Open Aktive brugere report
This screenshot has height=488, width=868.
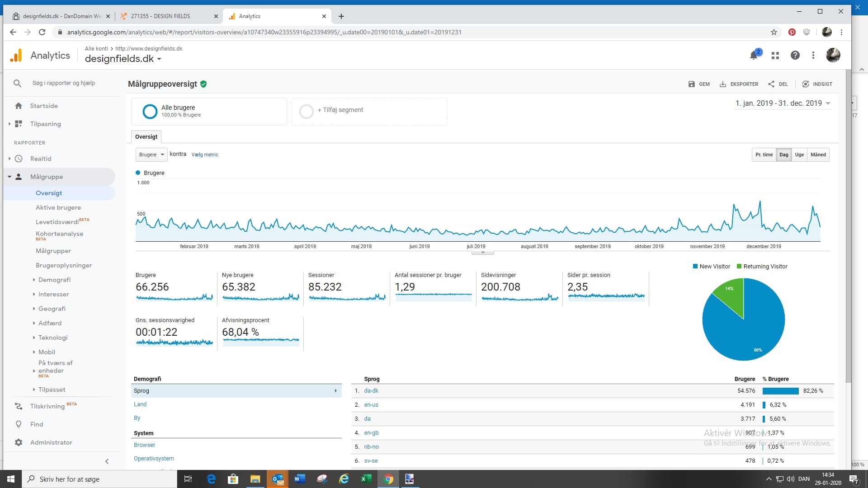click(x=58, y=207)
